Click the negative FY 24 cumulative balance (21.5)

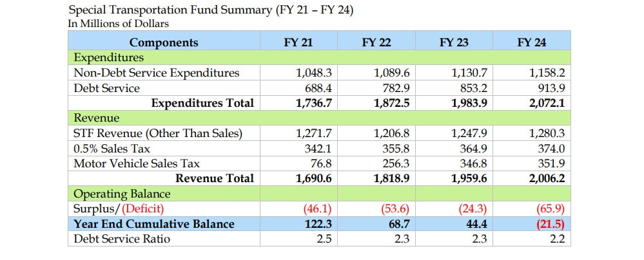click(x=551, y=224)
